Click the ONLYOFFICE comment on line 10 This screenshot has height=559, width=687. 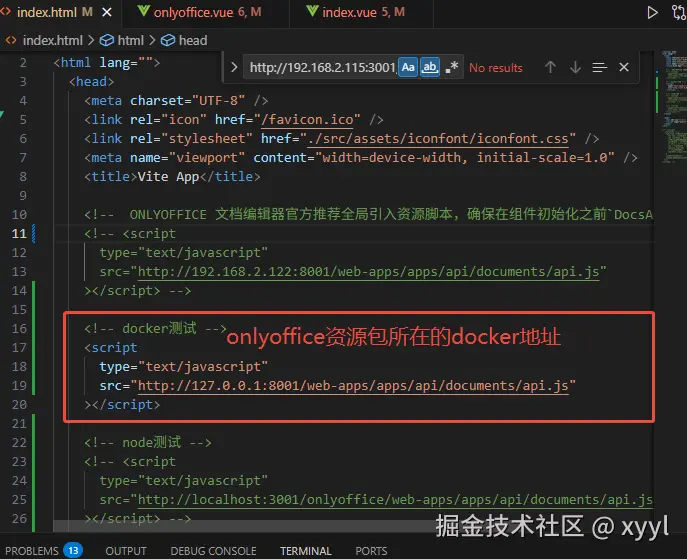pyautogui.click(x=368, y=215)
